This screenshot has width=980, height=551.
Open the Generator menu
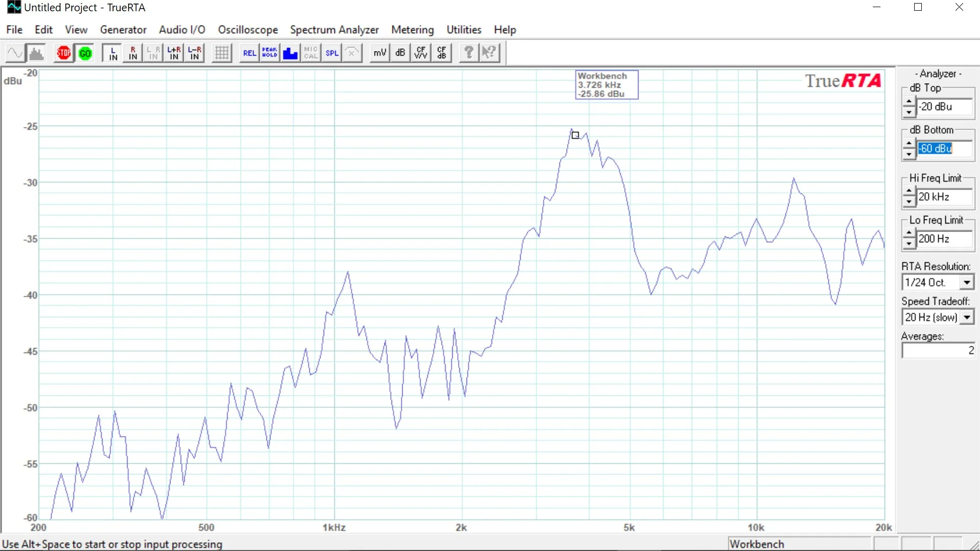point(123,30)
